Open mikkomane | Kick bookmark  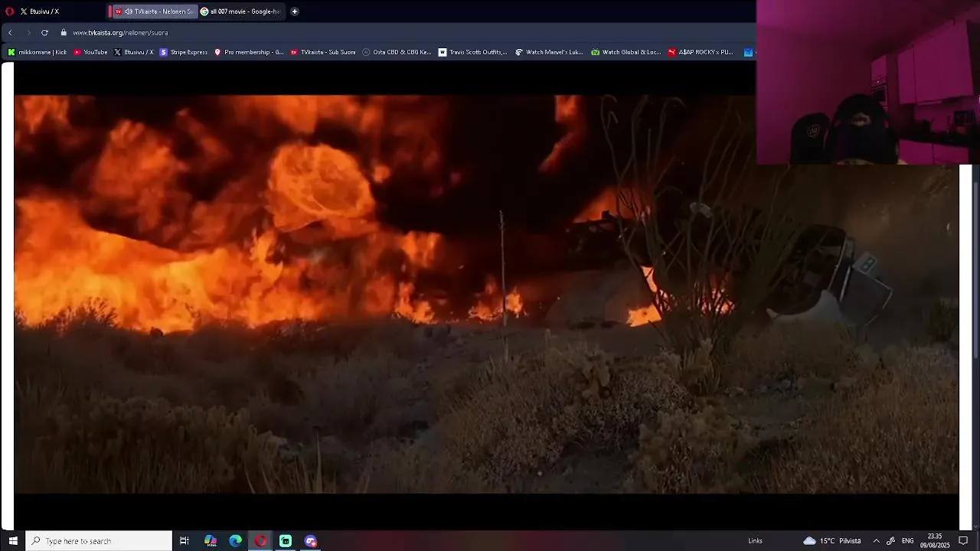37,52
